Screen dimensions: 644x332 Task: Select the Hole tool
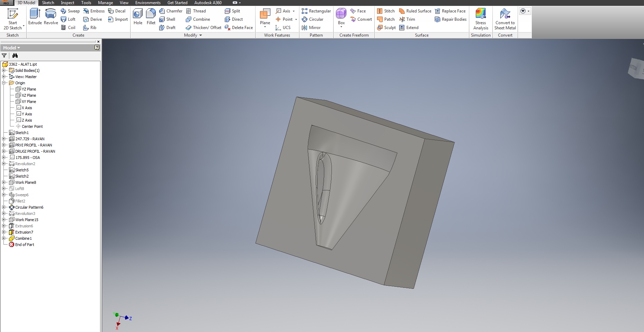click(x=138, y=16)
